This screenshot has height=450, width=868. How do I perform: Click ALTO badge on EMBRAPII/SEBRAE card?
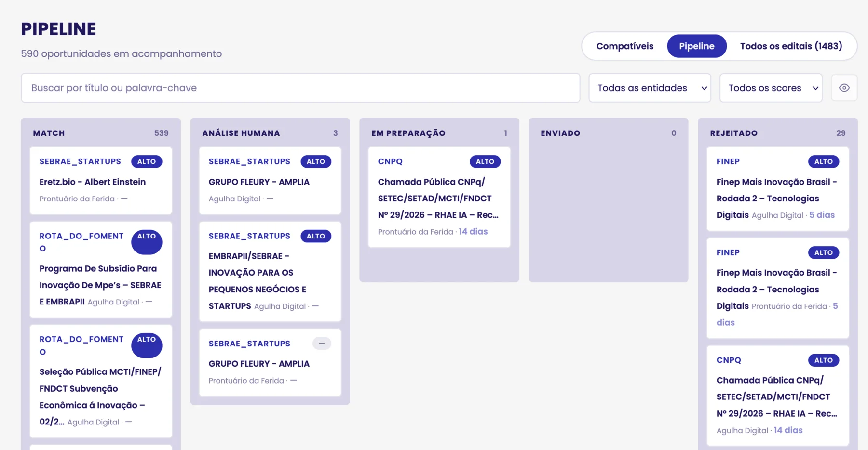(316, 236)
